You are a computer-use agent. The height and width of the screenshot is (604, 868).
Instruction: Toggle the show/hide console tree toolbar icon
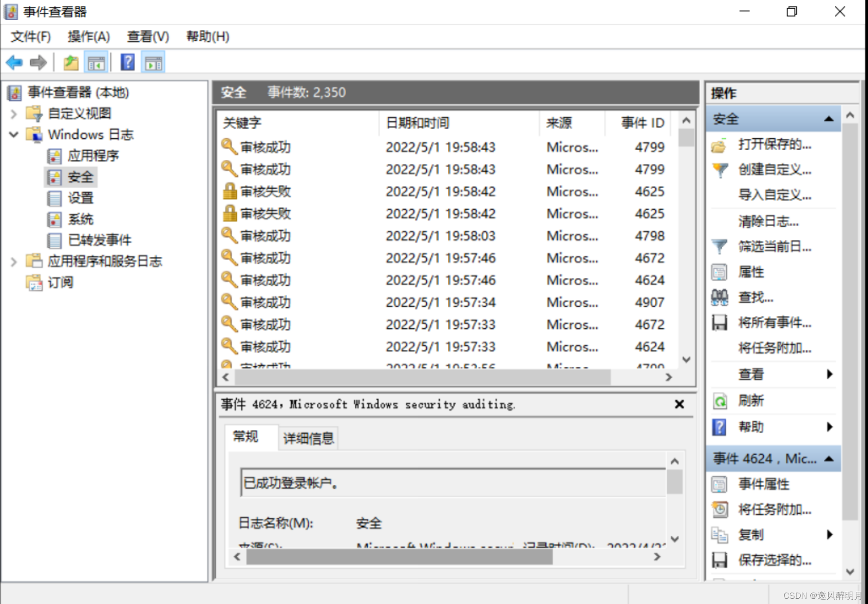point(96,63)
